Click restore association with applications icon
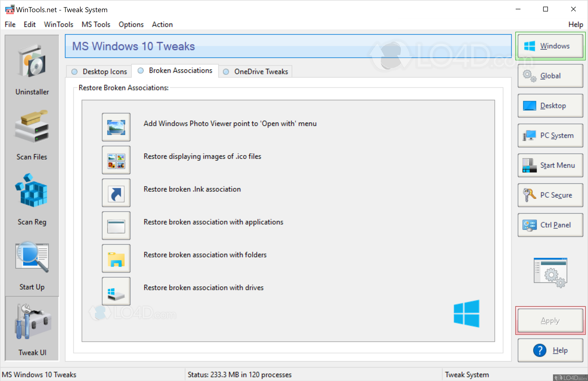This screenshot has height=381, width=588. coord(116,225)
